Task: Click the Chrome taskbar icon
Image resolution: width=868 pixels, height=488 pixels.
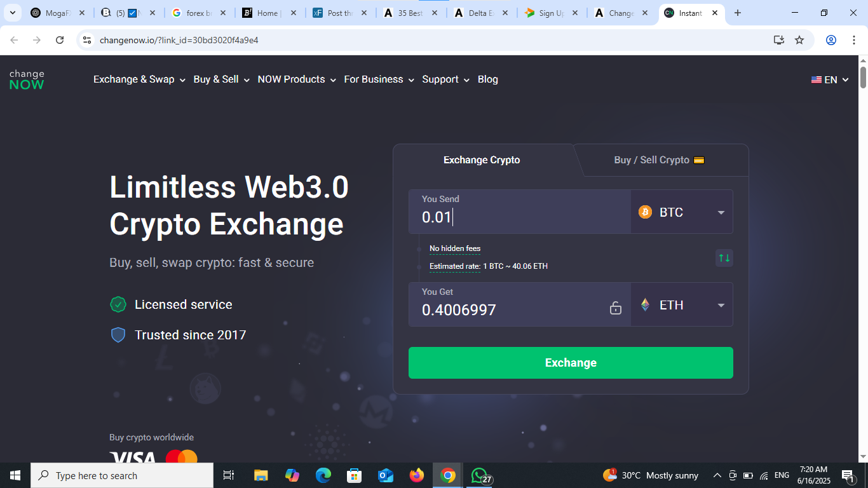Action: [x=448, y=475]
